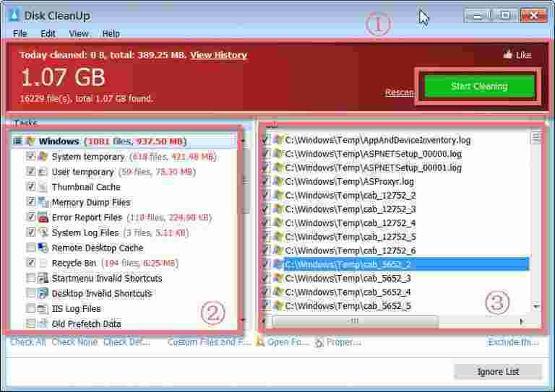The image size is (555, 392).
Task: Click the IIS Log Files icon
Action: tap(43, 308)
